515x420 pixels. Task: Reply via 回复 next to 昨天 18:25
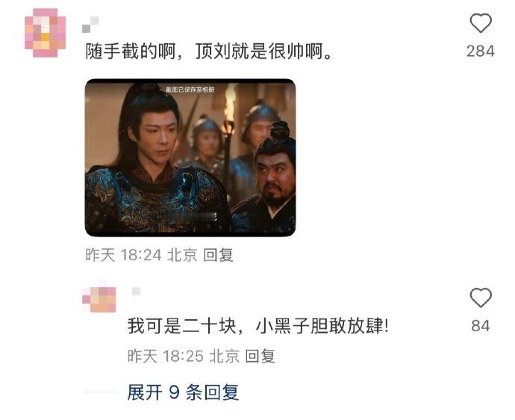[260, 356]
